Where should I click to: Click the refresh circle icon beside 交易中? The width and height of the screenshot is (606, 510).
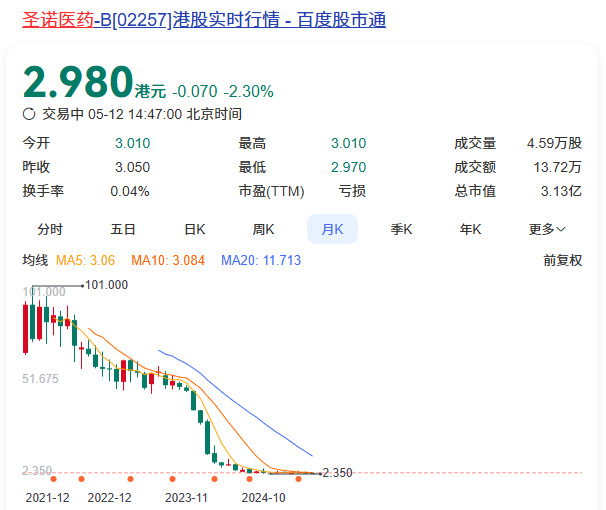[x=29, y=114]
